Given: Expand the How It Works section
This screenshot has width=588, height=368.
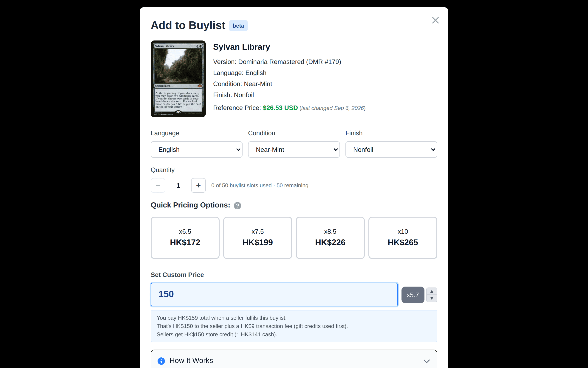Looking at the screenshot, I should point(294,361).
